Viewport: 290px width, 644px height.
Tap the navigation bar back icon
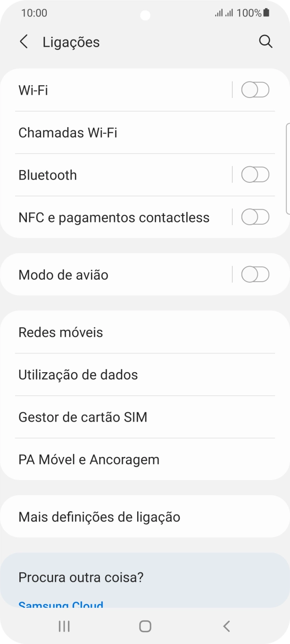coord(226,627)
